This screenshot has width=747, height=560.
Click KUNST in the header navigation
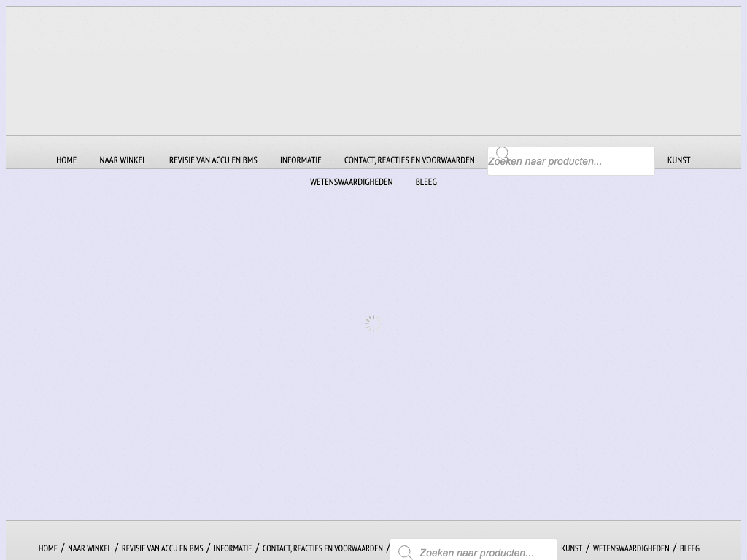678,160
